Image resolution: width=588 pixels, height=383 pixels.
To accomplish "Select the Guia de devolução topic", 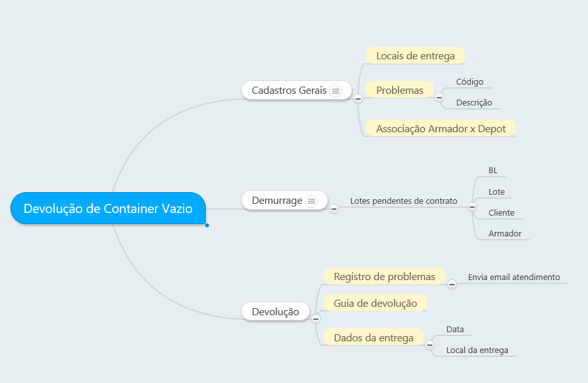I will tap(375, 303).
